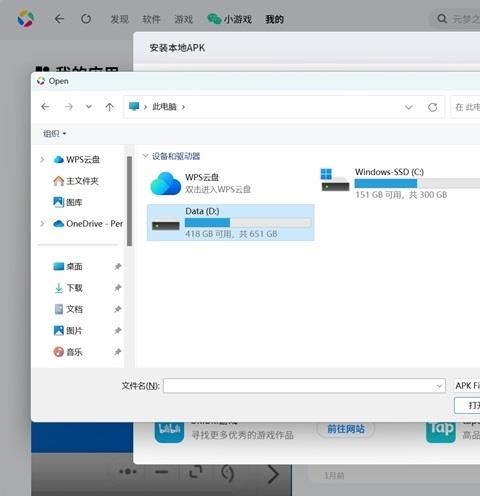Click the dialog search field

coord(465,107)
